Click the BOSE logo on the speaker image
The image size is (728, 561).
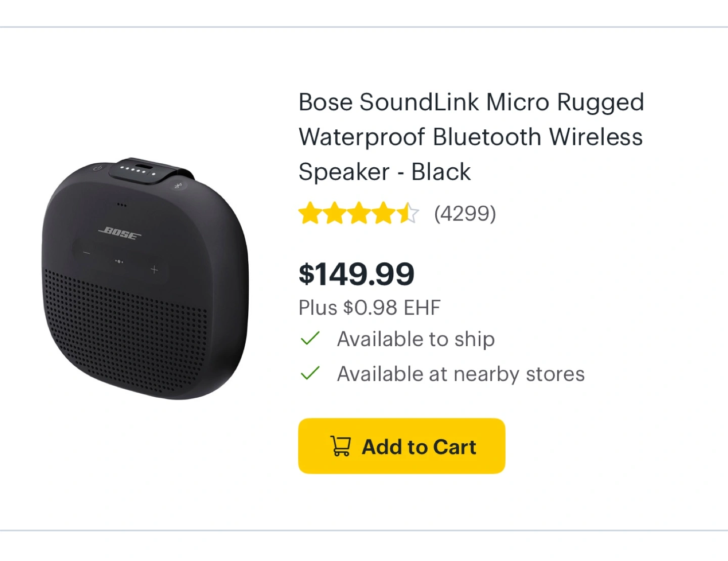(x=120, y=233)
